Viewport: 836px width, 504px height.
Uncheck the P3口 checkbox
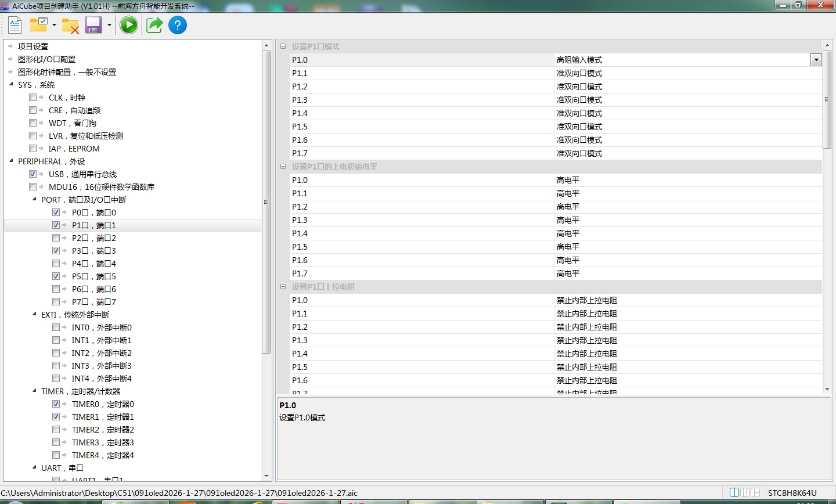point(56,251)
